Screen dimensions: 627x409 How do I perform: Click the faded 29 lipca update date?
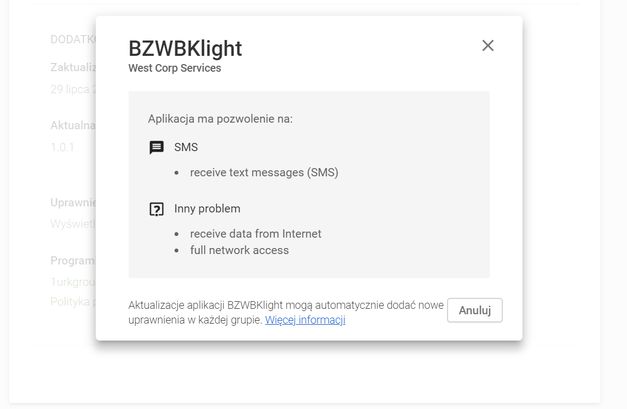click(73, 89)
